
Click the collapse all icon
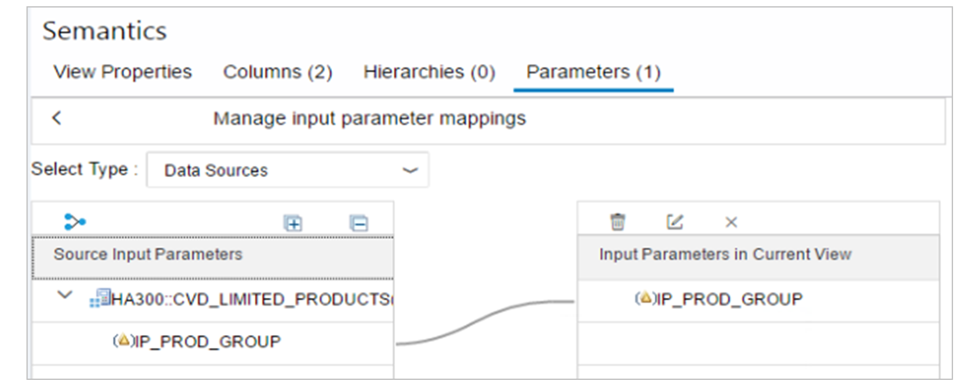[358, 223]
